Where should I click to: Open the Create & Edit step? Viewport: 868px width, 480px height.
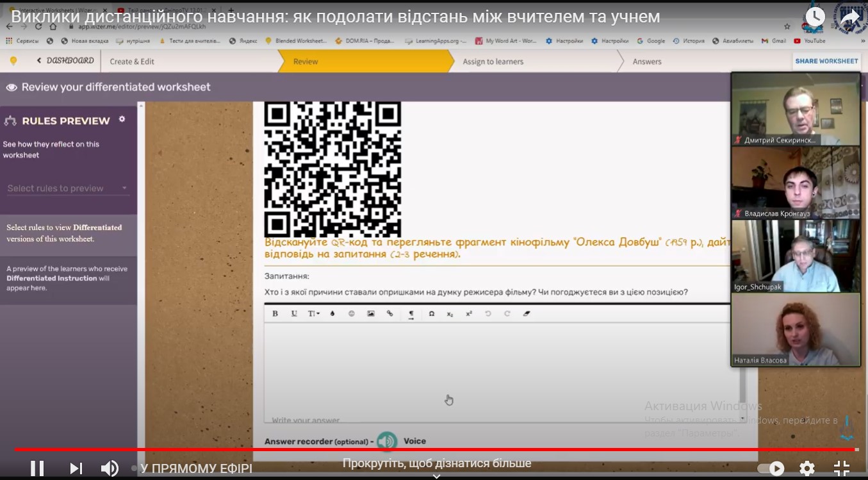[x=132, y=62]
